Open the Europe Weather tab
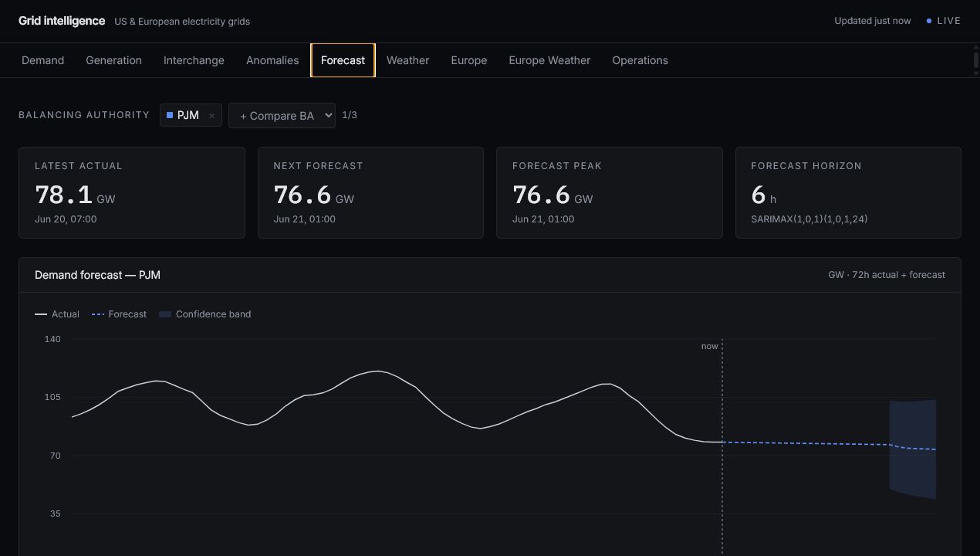This screenshot has height=556, width=980. (549, 60)
